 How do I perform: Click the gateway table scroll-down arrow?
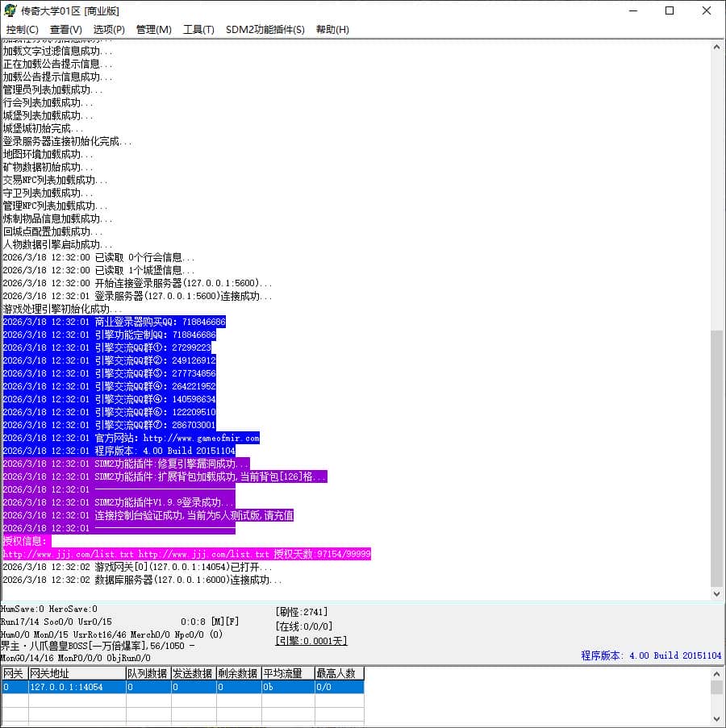click(x=716, y=719)
